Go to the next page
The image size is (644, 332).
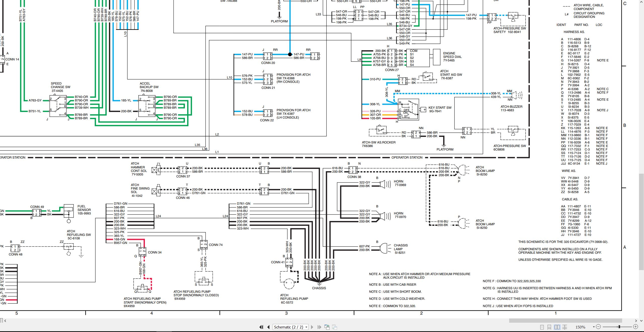312,327
